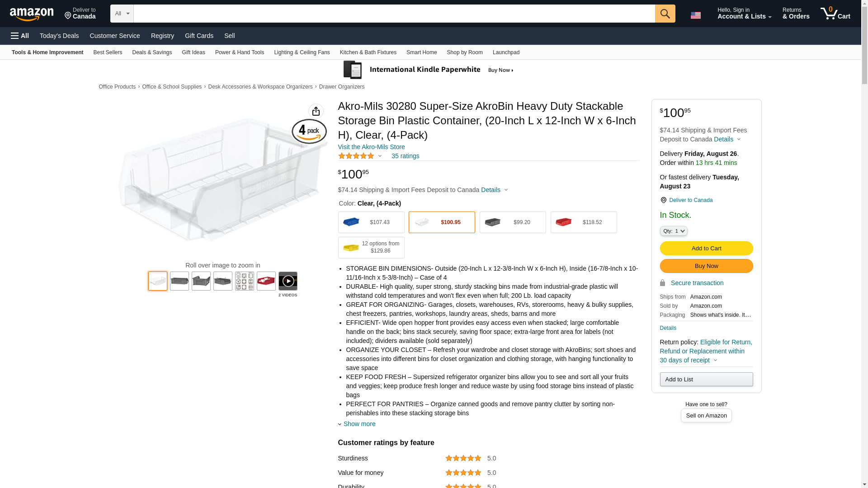Screen dimensions: 868x488
Task: Select the red color option $118.52
Action: pyautogui.click(x=583, y=222)
